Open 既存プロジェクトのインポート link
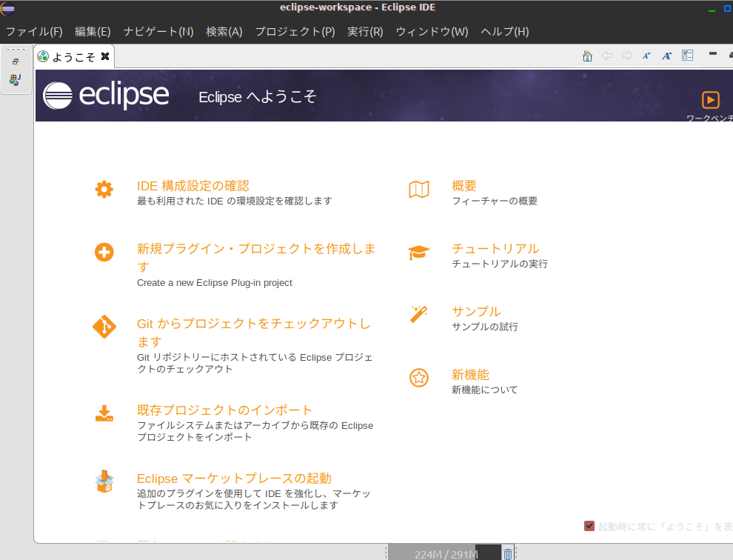This screenshot has width=733, height=560. 224,410
